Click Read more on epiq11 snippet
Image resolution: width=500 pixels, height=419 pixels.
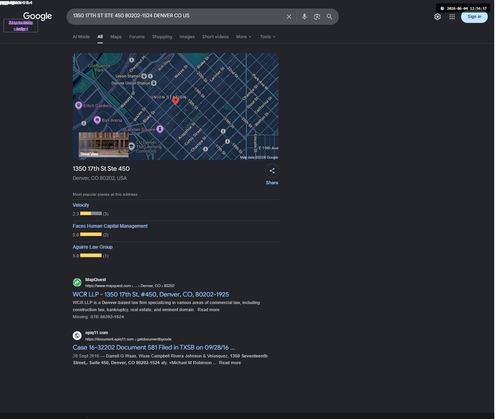pos(230,363)
